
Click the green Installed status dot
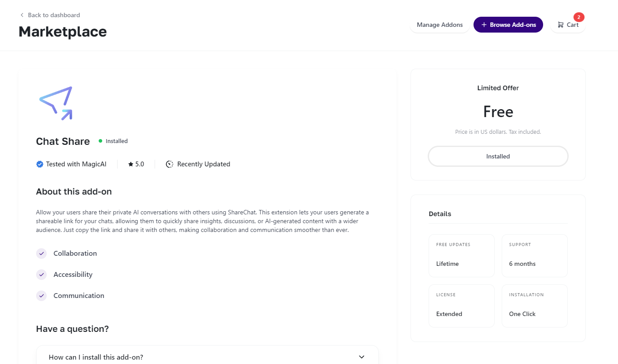[x=100, y=141]
